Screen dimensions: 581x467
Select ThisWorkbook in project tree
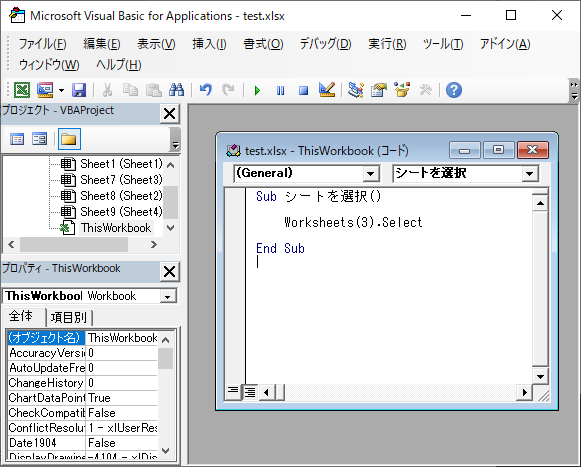pyautogui.click(x=116, y=228)
